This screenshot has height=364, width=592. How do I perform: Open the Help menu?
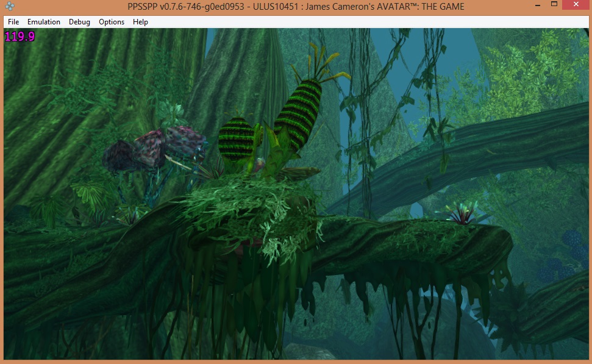[140, 22]
